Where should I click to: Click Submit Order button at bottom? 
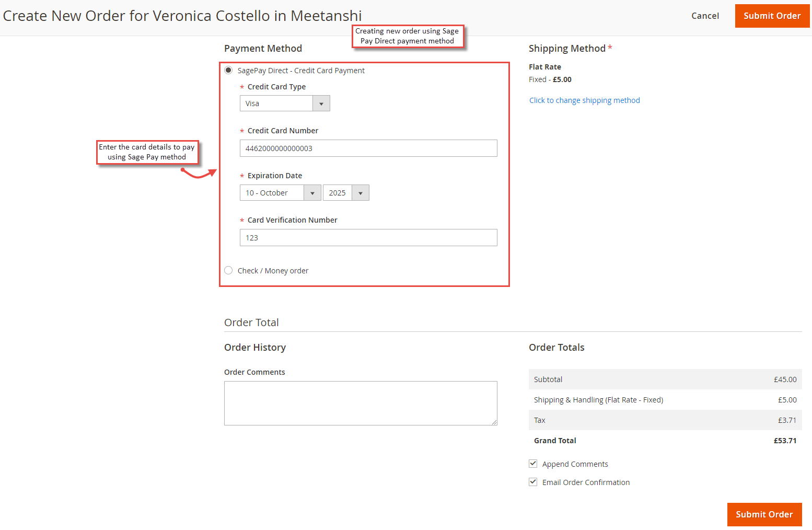[x=764, y=514]
